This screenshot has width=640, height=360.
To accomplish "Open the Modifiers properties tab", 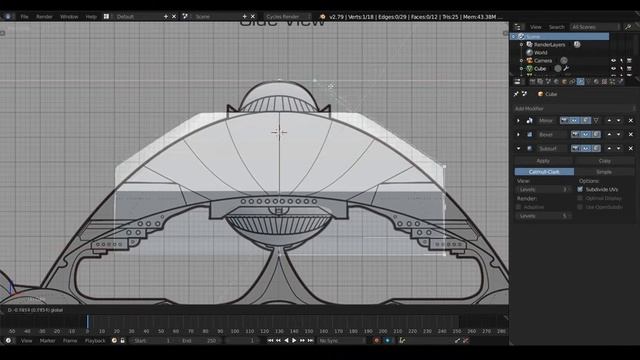I will point(580,82).
